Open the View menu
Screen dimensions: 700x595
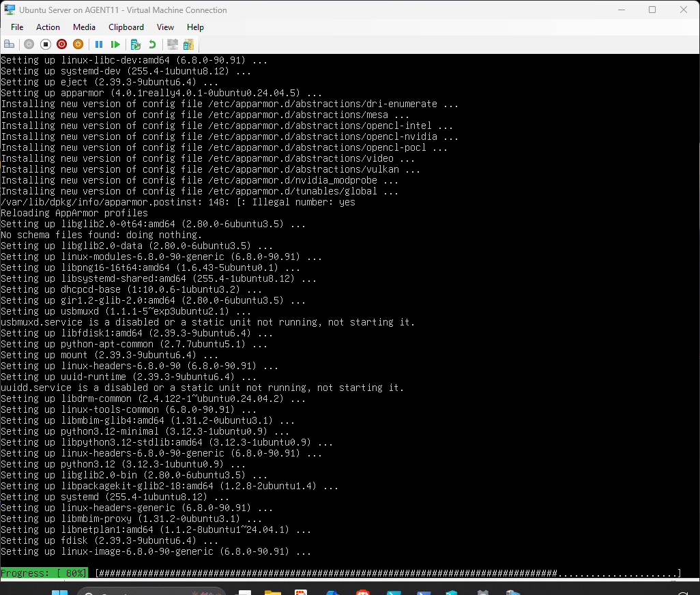click(165, 27)
